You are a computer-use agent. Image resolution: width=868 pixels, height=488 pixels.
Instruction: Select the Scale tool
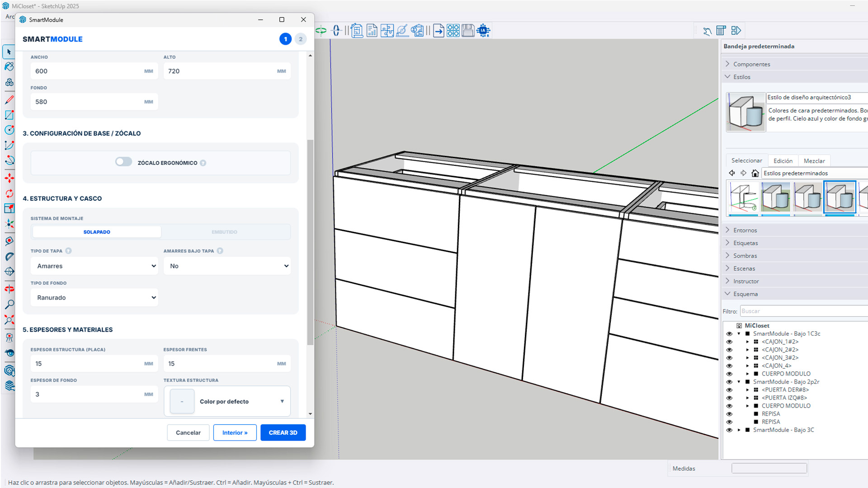point(9,208)
